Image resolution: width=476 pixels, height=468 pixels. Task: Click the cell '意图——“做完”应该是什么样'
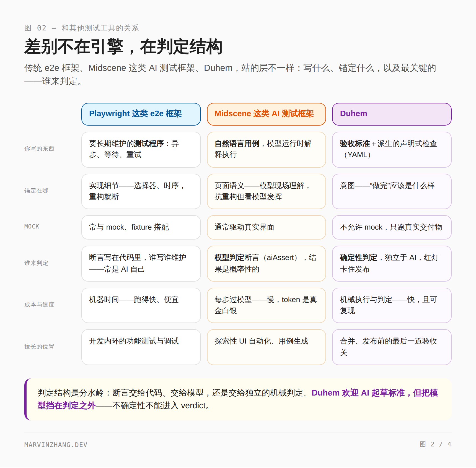tap(392, 191)
